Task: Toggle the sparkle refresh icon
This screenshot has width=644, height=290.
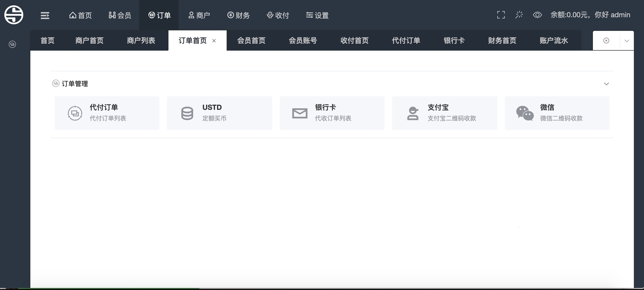Action: click(519, 15)
